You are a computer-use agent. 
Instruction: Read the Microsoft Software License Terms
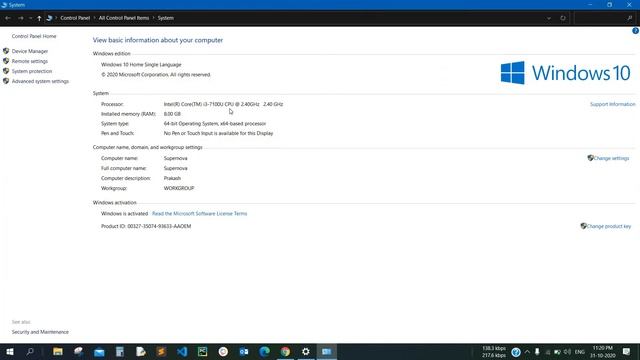(x=200, y=213)
